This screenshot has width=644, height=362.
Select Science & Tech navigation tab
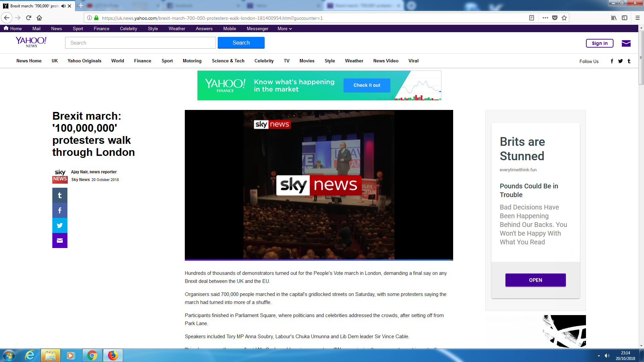(228, 61)
